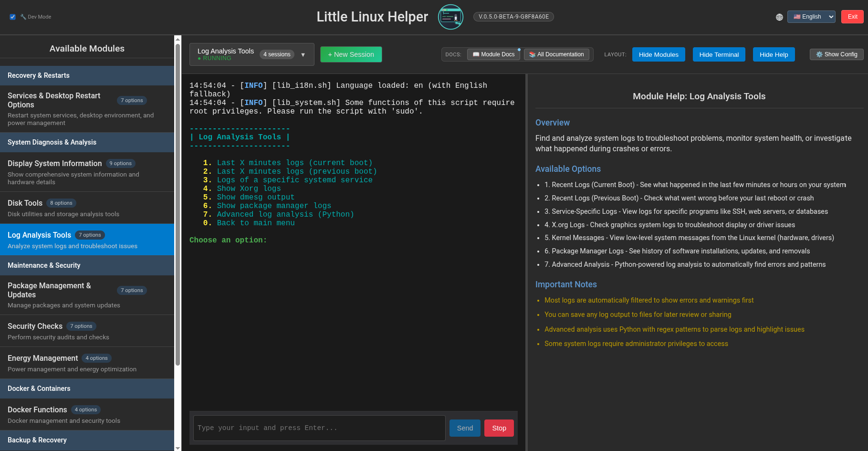Click the 4 sessions badge
Screen dimensions: 868x451
point(277,54)
